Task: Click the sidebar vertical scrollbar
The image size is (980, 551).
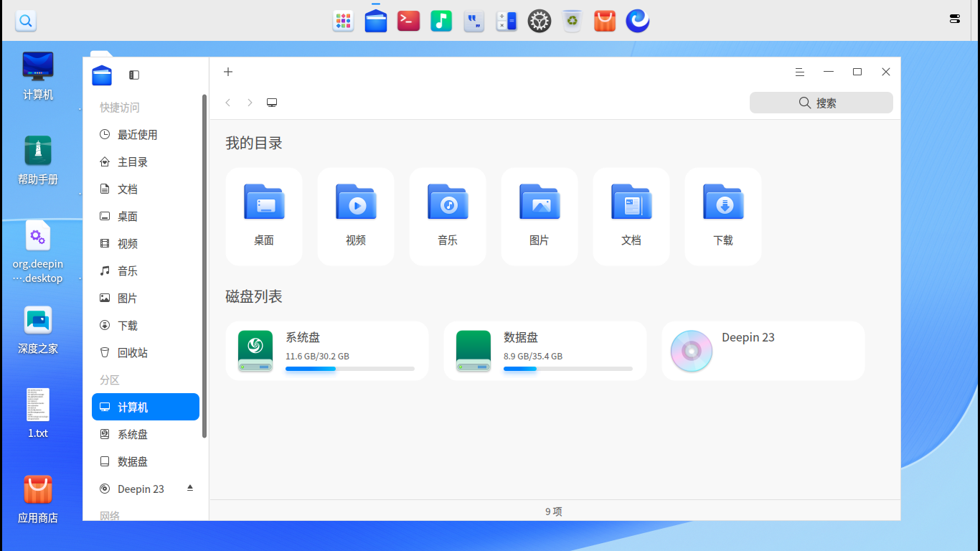Action: click(204, 265)
